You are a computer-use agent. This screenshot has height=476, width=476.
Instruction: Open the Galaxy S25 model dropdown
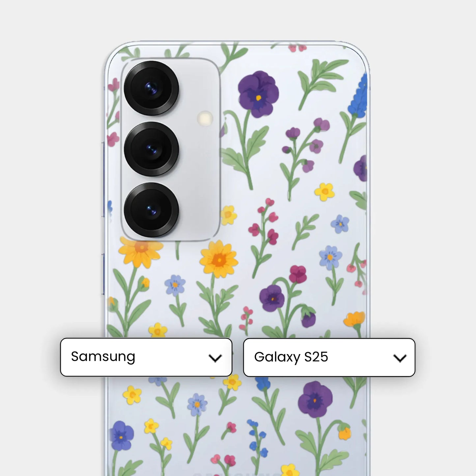point(329,357)
